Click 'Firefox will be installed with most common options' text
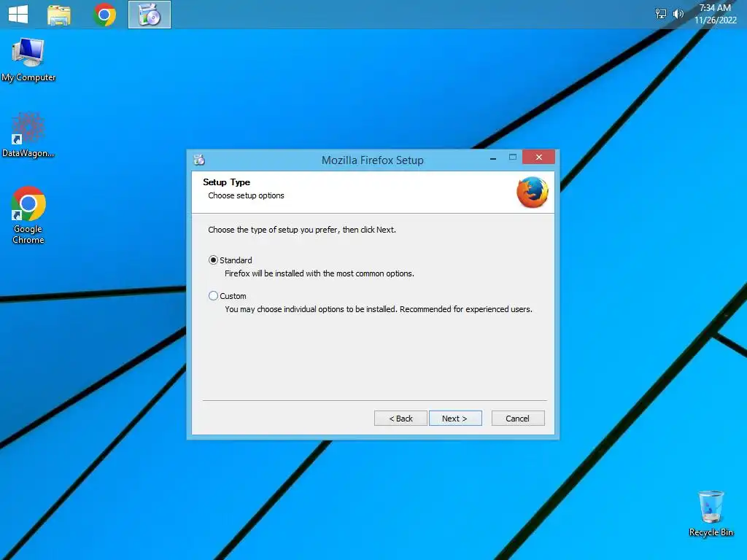The width and height of the screenshot is (747, 560). pyautogui.click(x=320, y=273)
